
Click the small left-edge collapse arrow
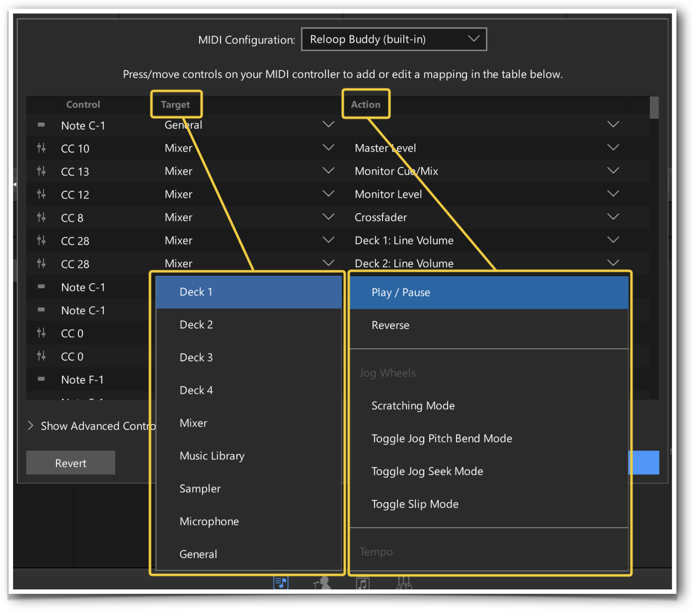(x=15, y=184)
